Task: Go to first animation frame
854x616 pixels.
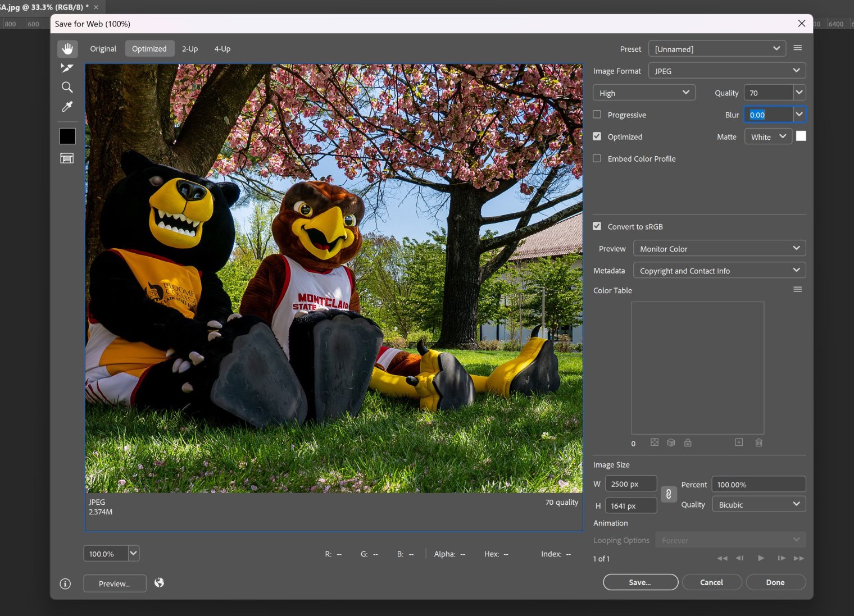Action: tap(722, 558)
